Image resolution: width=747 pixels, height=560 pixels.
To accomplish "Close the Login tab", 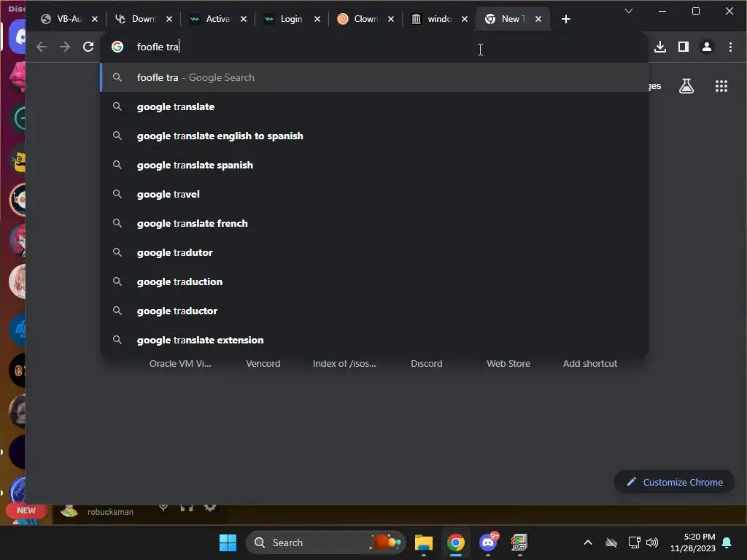I will (x=317, y=19).
